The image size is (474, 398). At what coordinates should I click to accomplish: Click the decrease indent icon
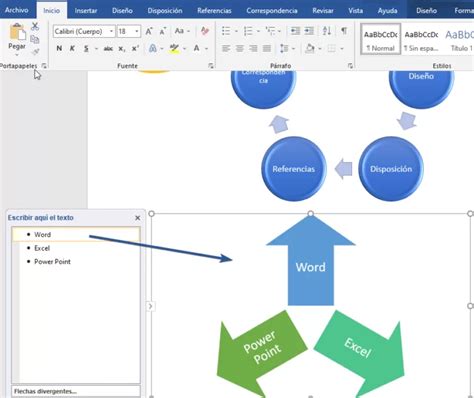coord(295,31)
